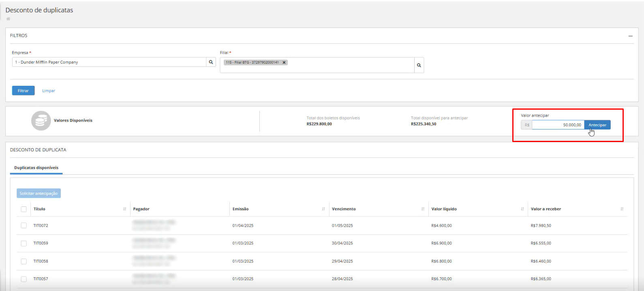Image resolution: width=644 pixels, height=291 pixels.
Task: Click the home breadcrumb icon under the title
Action: [8, 19]
